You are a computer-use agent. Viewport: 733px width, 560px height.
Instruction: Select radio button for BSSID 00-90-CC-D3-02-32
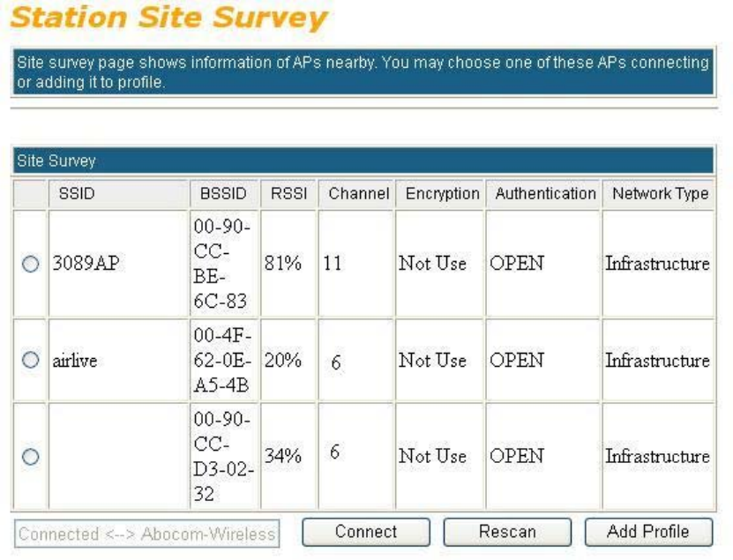click(30, 457)
